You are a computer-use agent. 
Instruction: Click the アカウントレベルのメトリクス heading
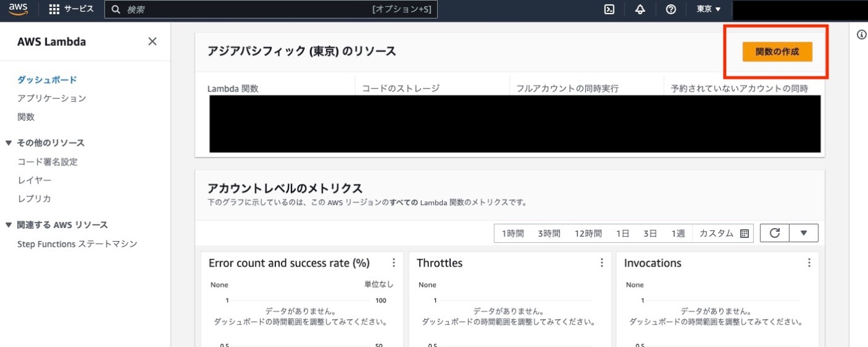pyautogui.click(x=285, y=188)
